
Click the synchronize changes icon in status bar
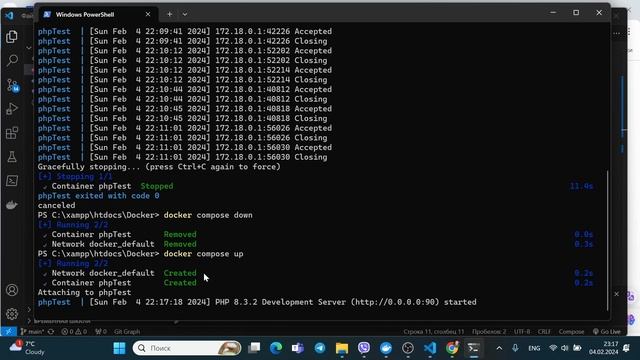pyautogui.click(x=51, y=331)
